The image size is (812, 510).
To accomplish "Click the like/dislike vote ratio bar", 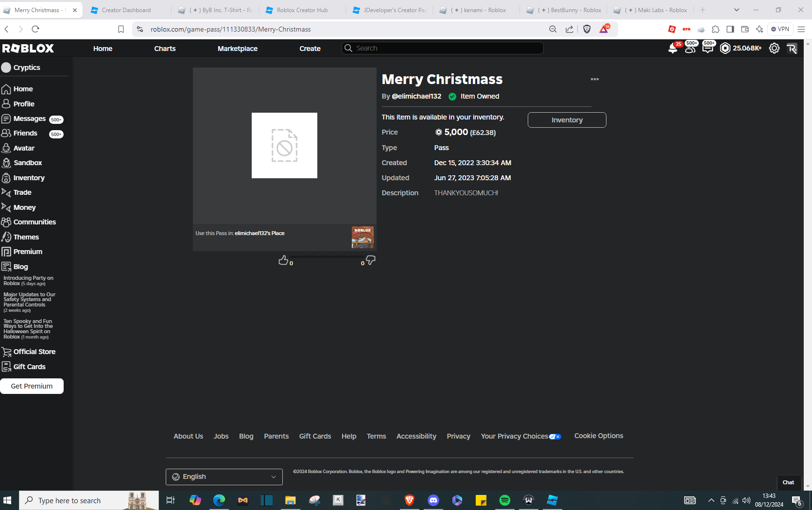I will tap(326, 256).
